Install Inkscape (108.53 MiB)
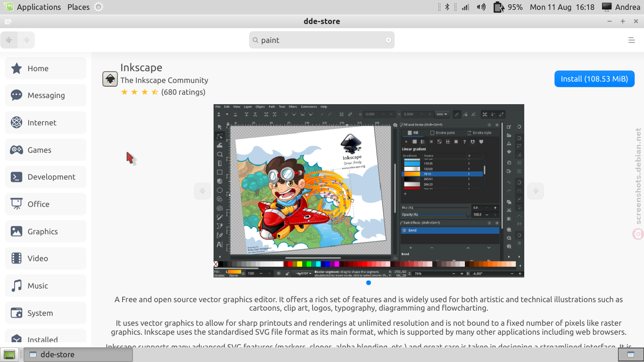Screen dimensions: 644x362 594,79
